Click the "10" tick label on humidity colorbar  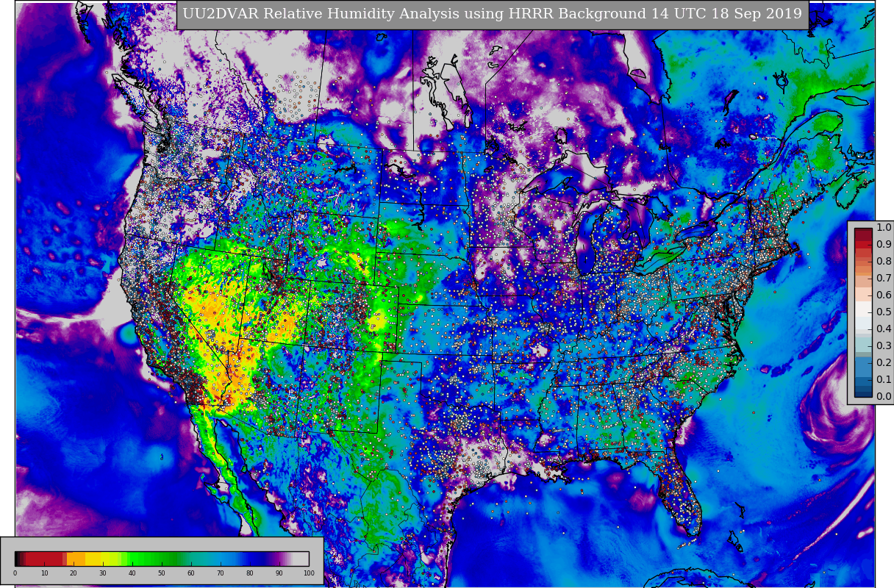[44, 573]
